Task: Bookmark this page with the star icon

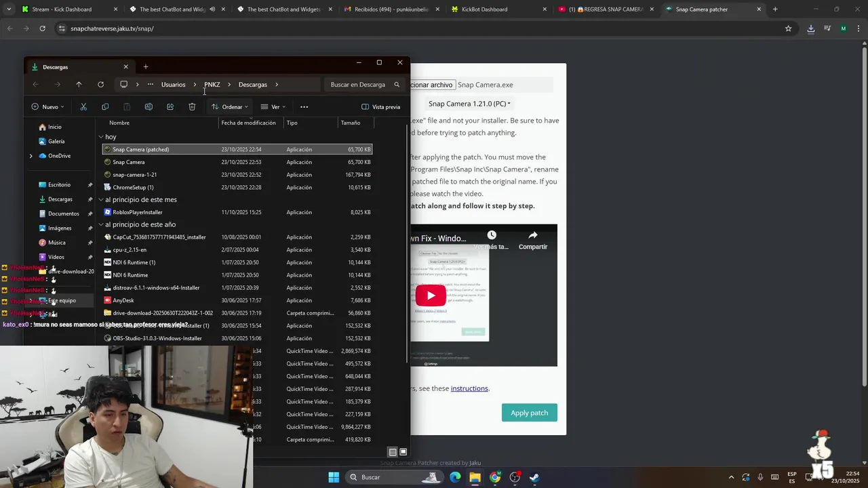Action: (788, 28)
